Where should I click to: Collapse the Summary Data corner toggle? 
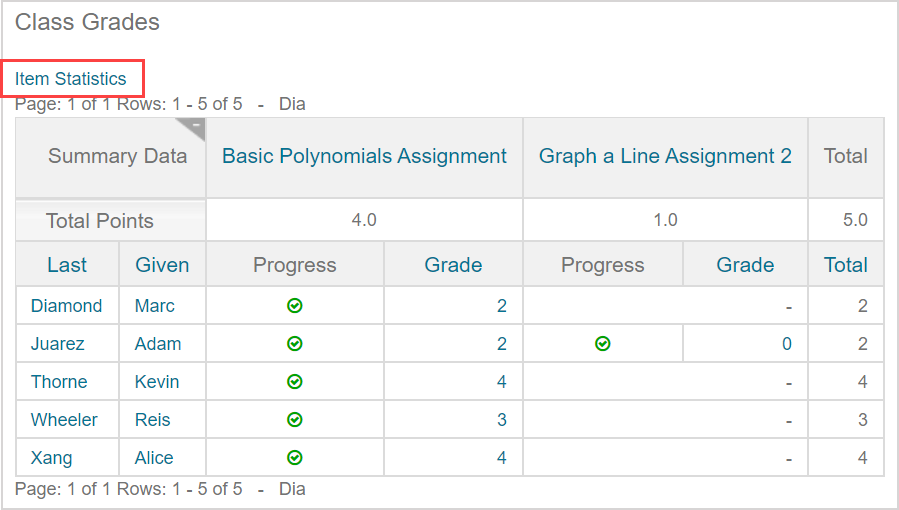click(x=195, y=126)
